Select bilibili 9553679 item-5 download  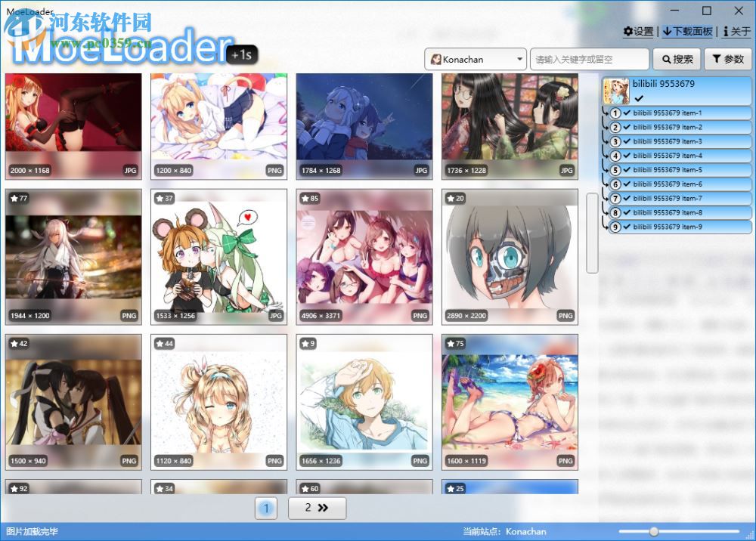tap(680, 170)
